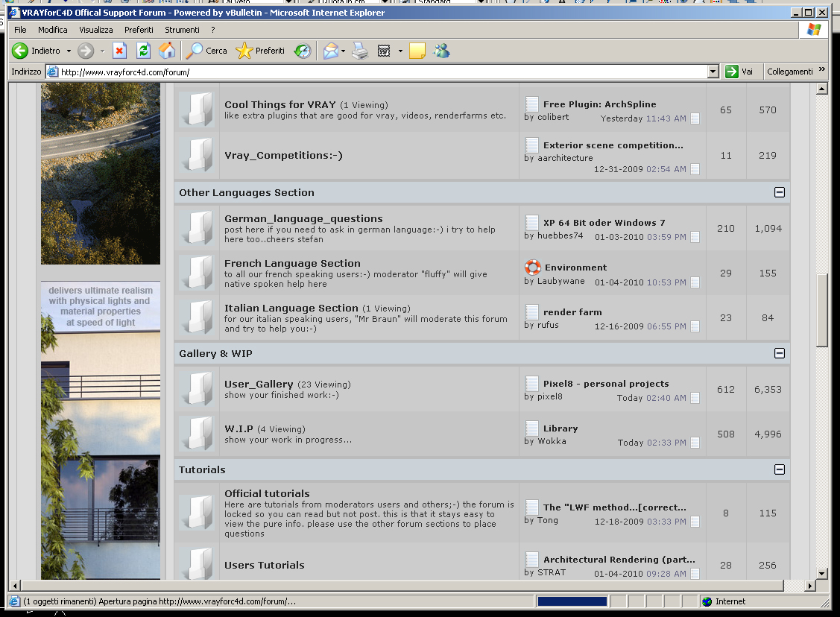
Task: Open the forward history dropdown arrow
Action: (x=102, y=51)
